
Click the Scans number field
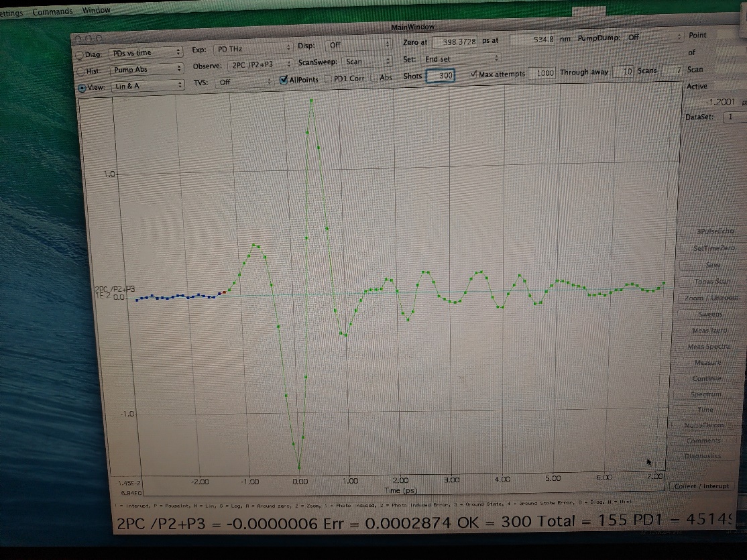(672, 70)
